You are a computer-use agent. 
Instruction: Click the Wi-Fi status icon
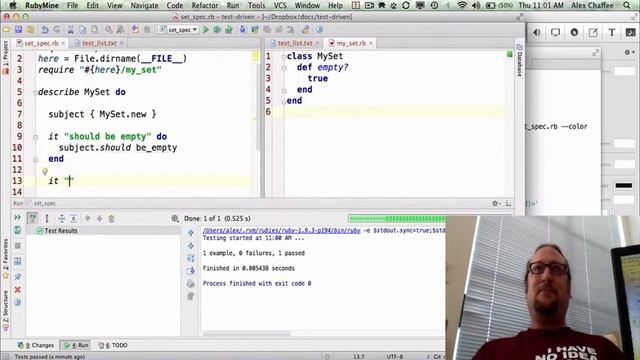click(x=462, y=5)
